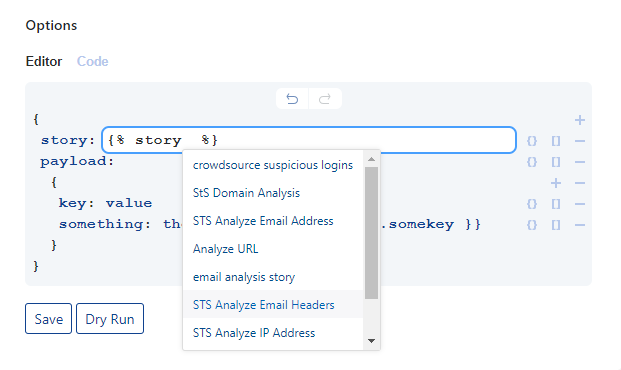Add a nested payload key with the plus icon
The width and height of the screenshot is (621, 370).
(x=556, y=183)
